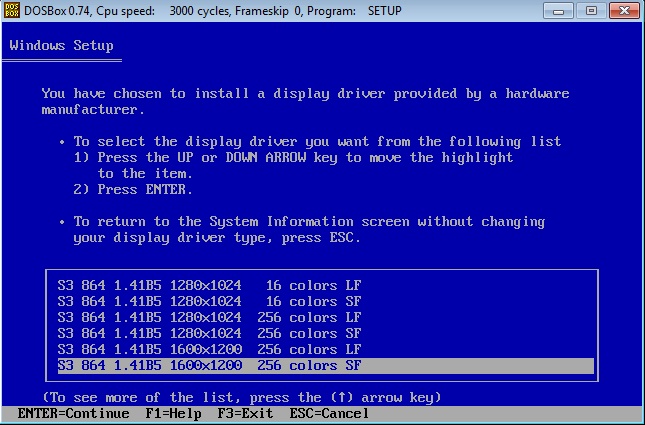Select S3 864 1280x1024 16 colors LF

point(209,286)
